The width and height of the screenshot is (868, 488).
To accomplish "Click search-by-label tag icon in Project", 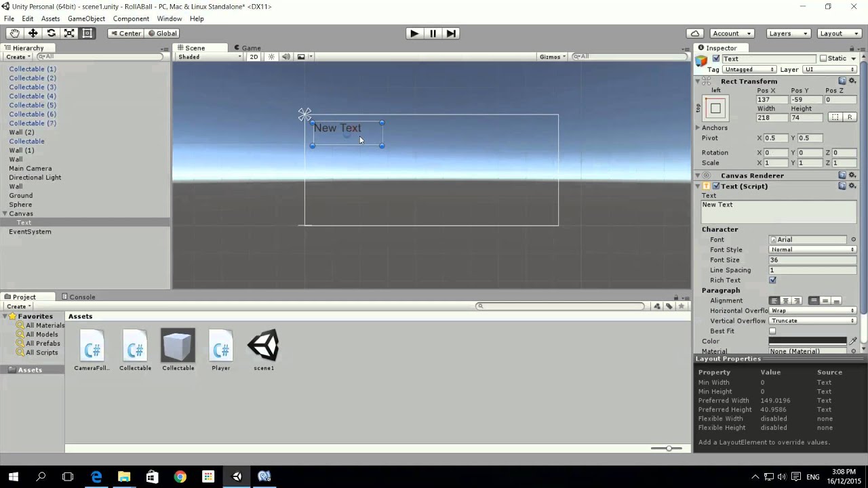I will click(x=669, y=306).
